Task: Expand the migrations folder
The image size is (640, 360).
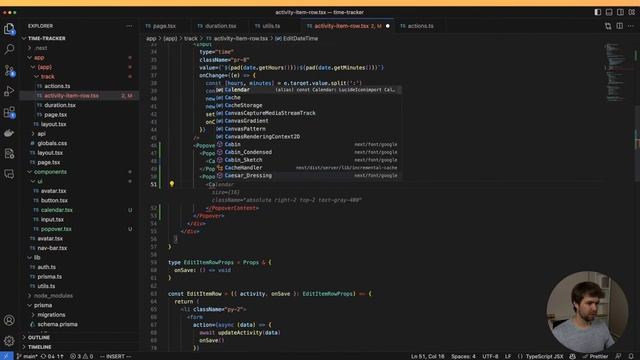Action: [51, 315]
